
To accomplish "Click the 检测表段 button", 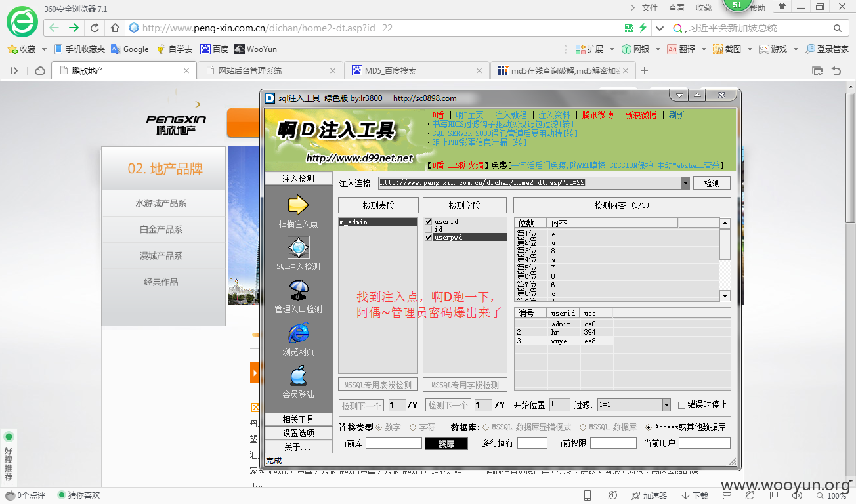I will tap(378, 205).
